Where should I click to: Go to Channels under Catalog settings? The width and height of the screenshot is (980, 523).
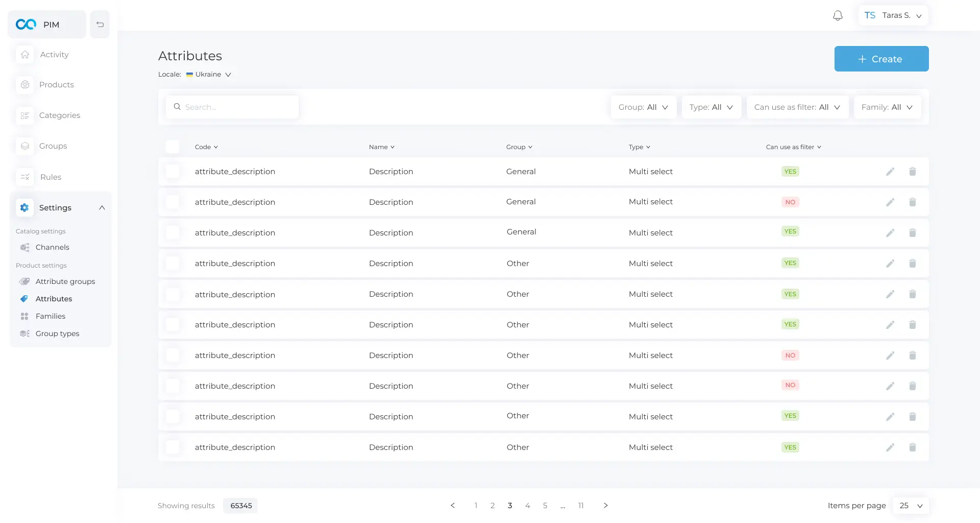click(52, 247)
